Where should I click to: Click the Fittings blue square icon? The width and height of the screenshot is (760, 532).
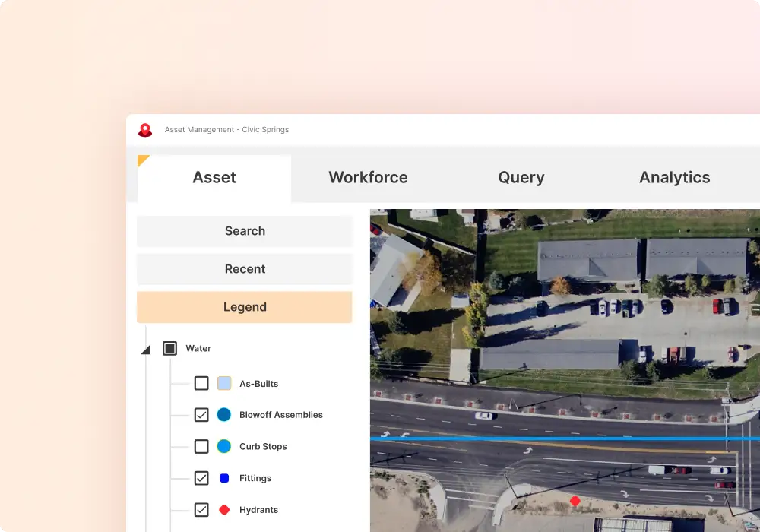tap(224, 478)
